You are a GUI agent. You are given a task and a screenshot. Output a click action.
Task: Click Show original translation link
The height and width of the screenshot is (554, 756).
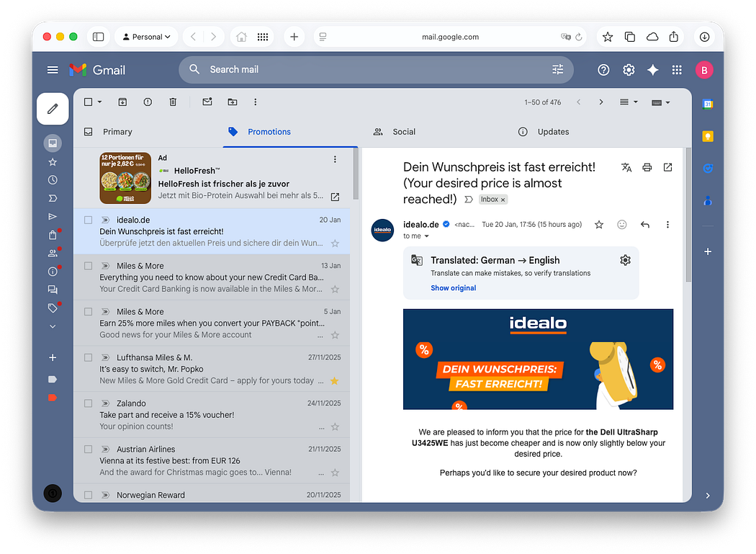point(453,287)
